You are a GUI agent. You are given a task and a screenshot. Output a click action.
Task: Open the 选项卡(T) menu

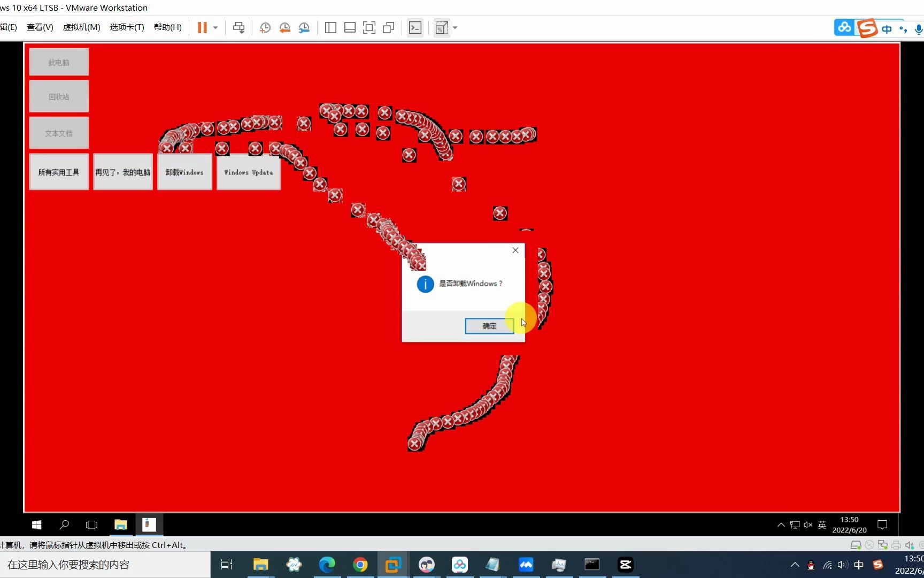pyautogui.click(x=127, y=27)
